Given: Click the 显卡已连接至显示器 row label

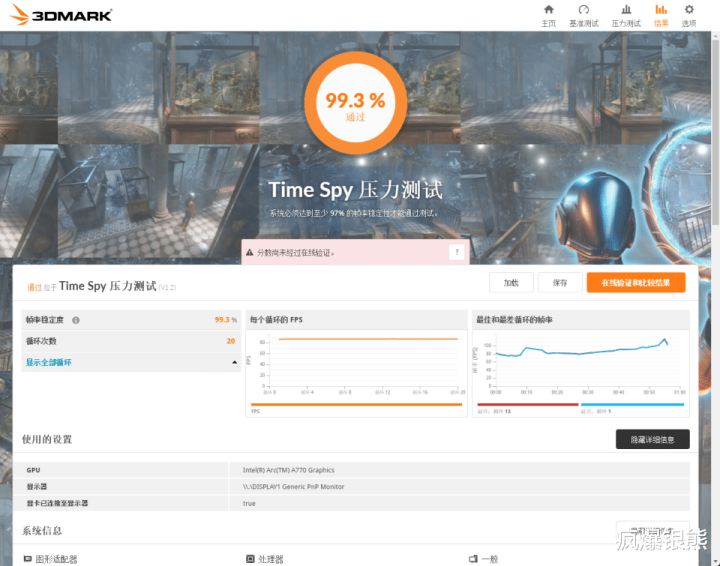Looking at the screenshot, I should [57, 503].
